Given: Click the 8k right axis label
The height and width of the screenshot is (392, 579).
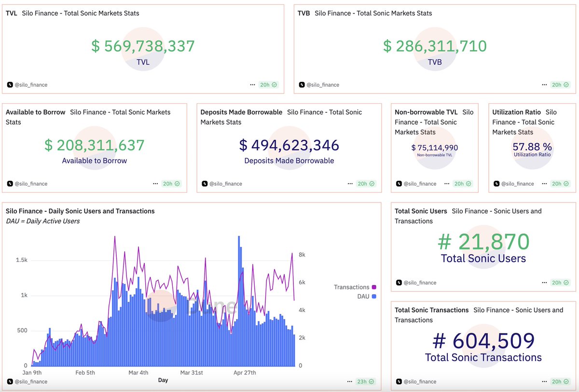Looking at the screenshot, I should (x=302, y=255).
